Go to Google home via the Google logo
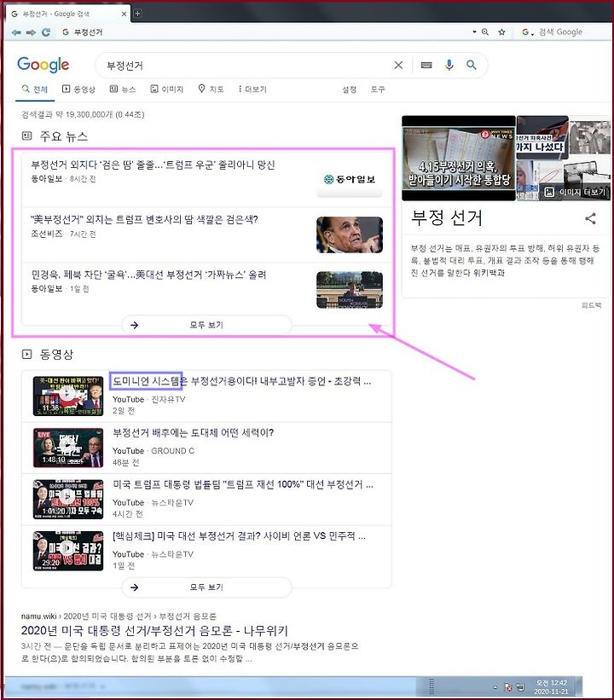The height and width of the screenshot is (700, 614). [43, 65]
